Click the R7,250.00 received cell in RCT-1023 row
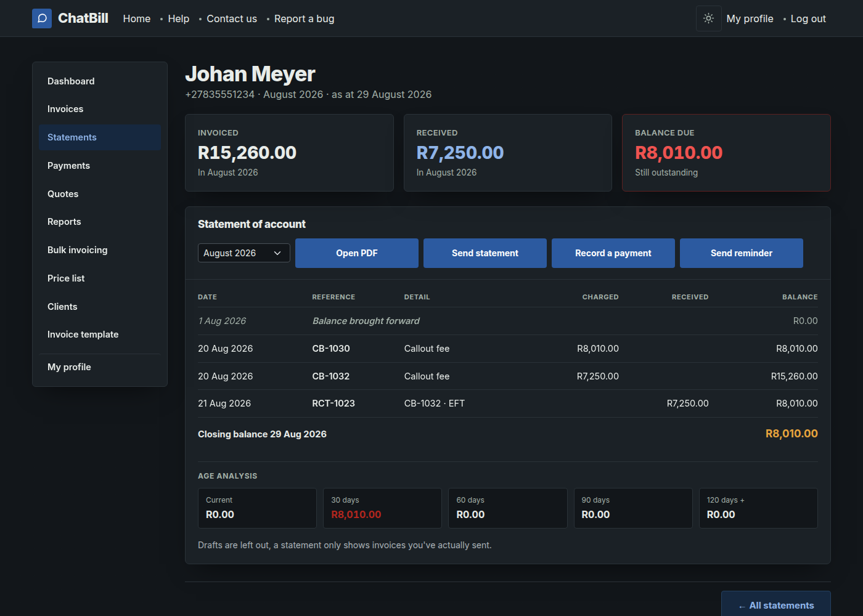This screenshot has width=863, height=616. (688, 403)
